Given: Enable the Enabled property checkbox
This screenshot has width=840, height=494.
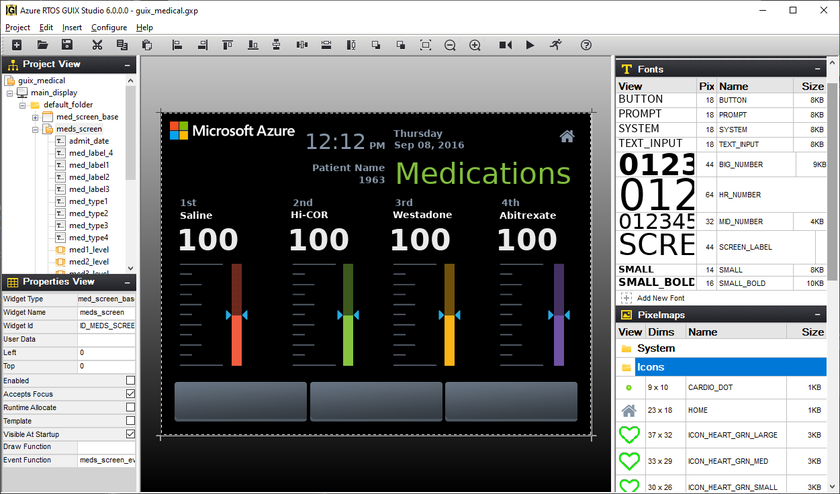Looking at the screenshot, I should click(x=130, y=381).
